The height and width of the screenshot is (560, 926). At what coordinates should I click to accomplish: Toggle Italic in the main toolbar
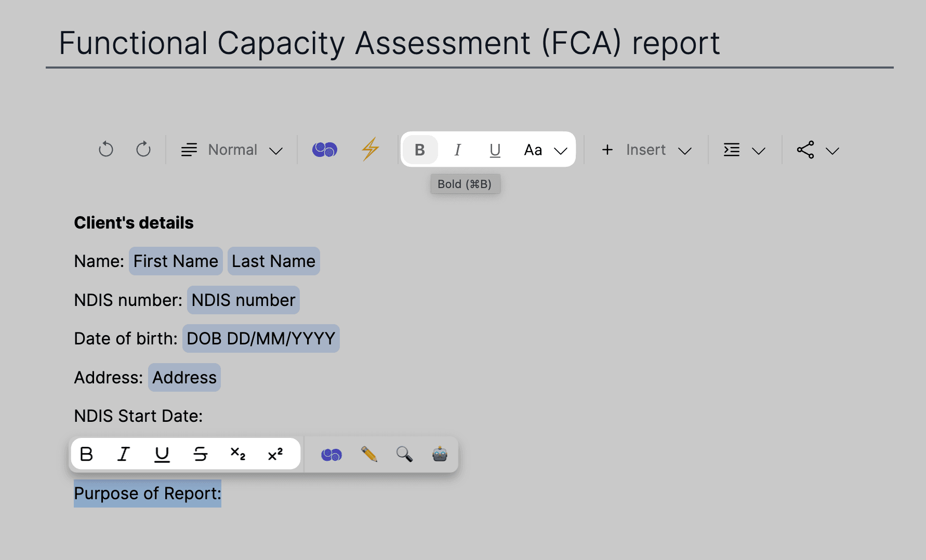(457, 150)
